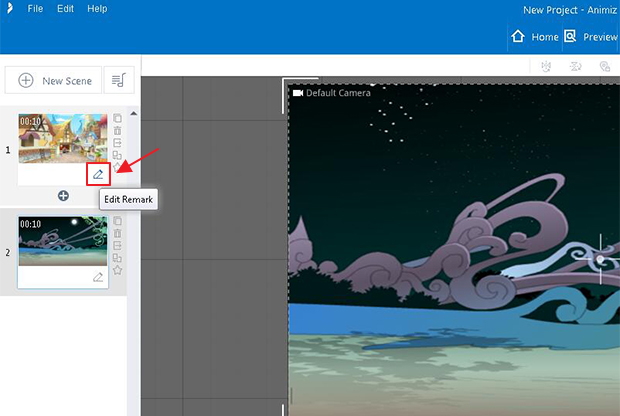Go to Home

point(535,37)
